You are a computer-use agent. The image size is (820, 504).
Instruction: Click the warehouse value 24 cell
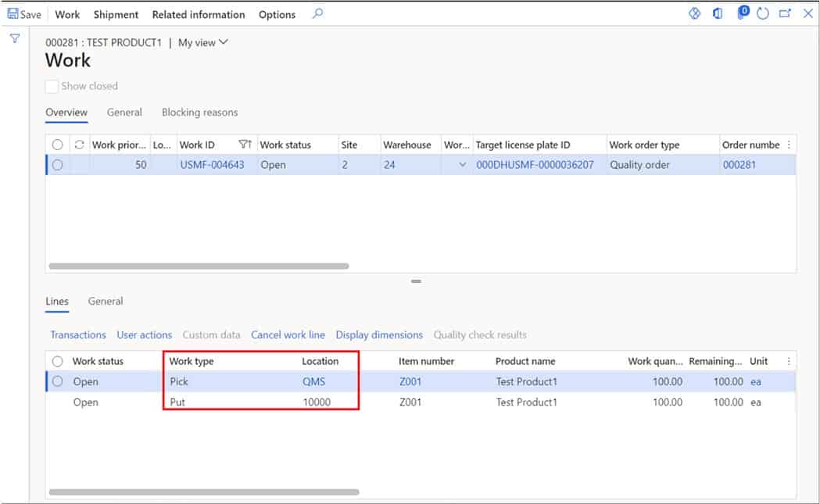[x=389, y=165]
